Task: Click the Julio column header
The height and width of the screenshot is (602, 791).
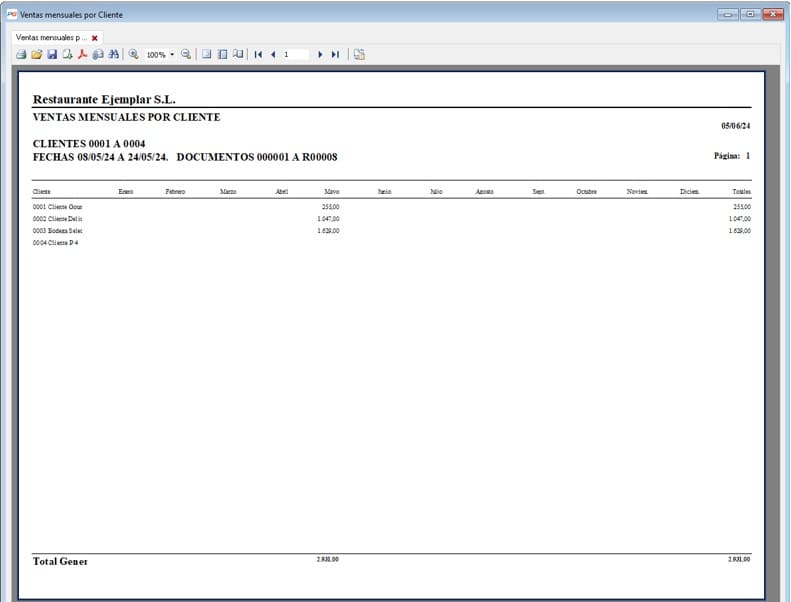Action: pos(436,192)
